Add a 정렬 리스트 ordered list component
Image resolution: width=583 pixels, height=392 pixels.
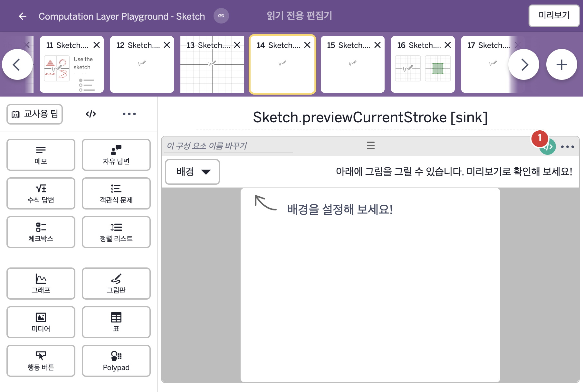(116, 232)
